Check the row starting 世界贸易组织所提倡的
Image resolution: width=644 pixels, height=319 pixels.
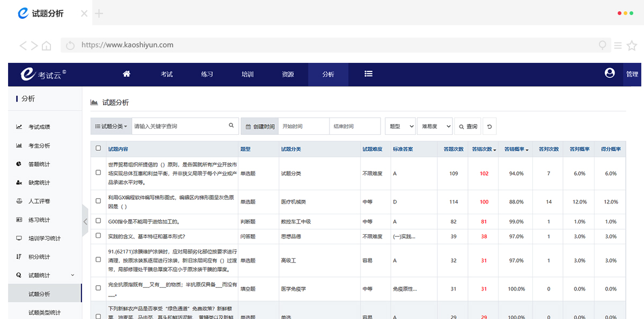coord(98,173)
